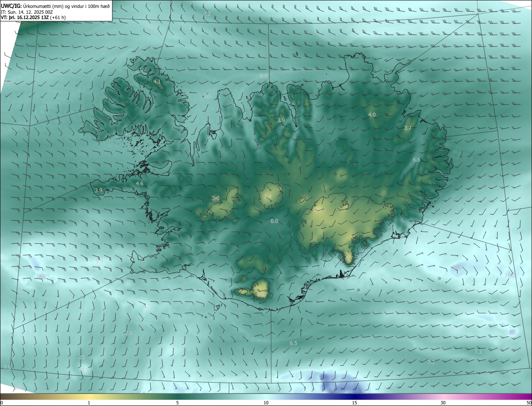Click the pale pink colorbar segment above 30

coord(443,397)
